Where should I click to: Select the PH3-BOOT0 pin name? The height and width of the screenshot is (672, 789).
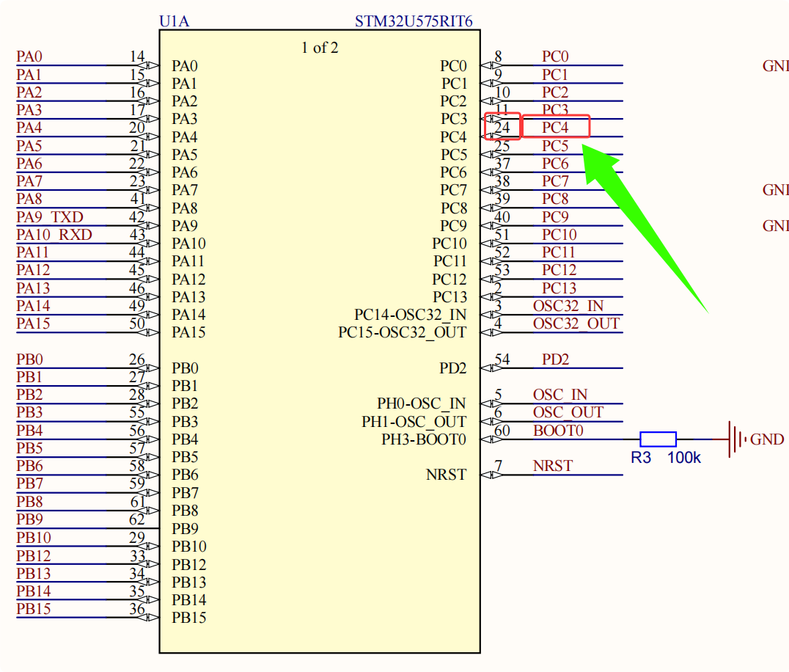pyautogui.click(x=424, y=439)
